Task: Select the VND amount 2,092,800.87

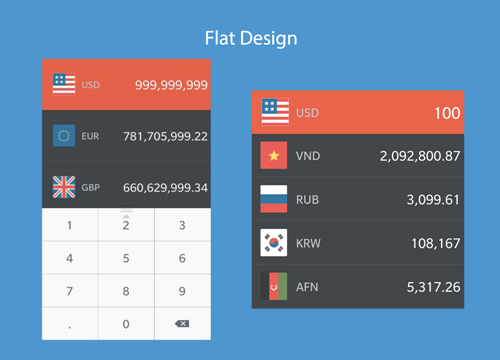Action: coord(420,156)
